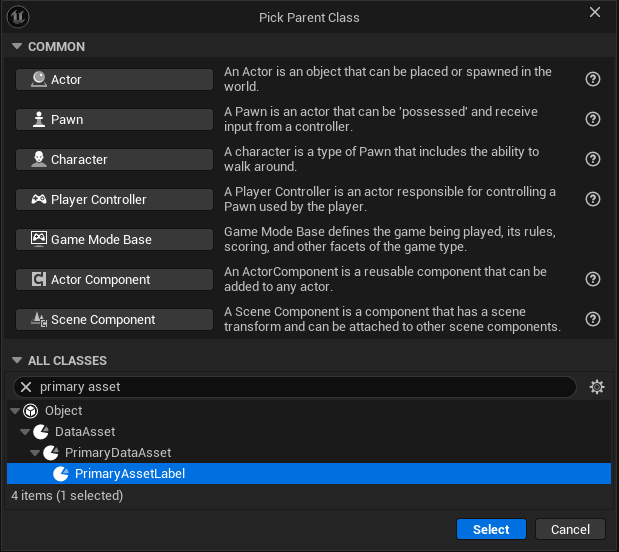Click the Unreal Engine logo icon
The width and height of the screenshot is (619, 552).
click(18, 17)
